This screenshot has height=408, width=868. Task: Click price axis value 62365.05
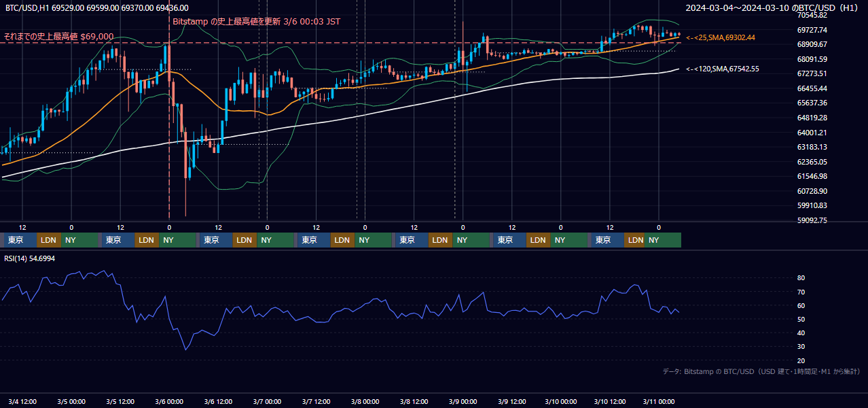[812, 162]
